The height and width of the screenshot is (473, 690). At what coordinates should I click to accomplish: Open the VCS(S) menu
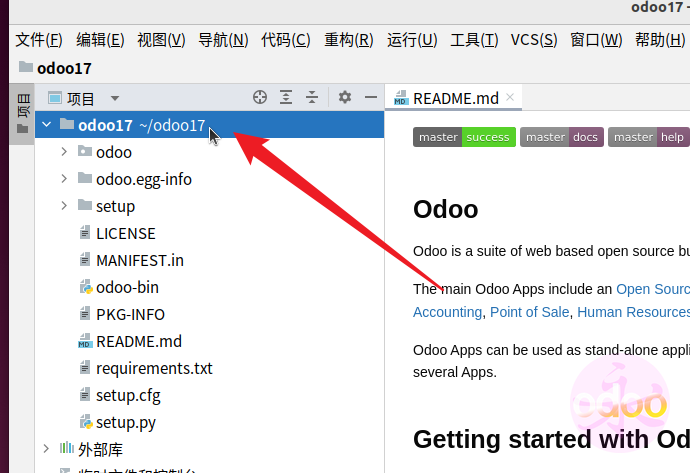click(534, 40)
